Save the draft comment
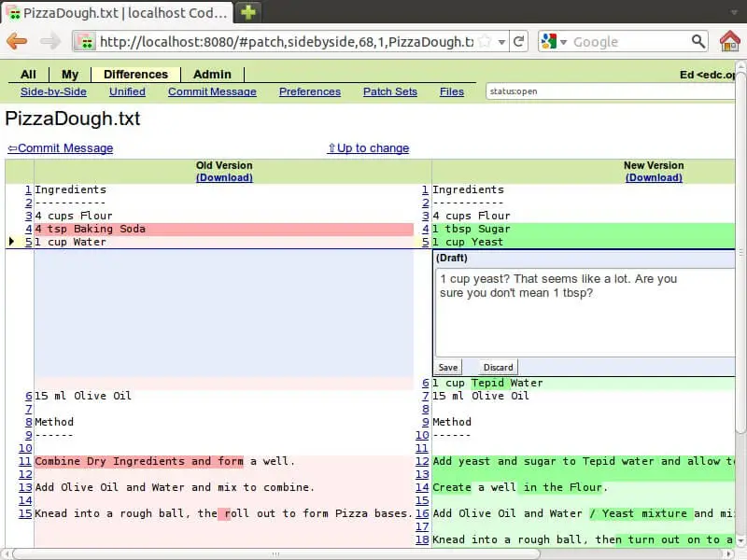Image resolution: width=747 pixels, height=560 pixels. click(x=447, y=367)
